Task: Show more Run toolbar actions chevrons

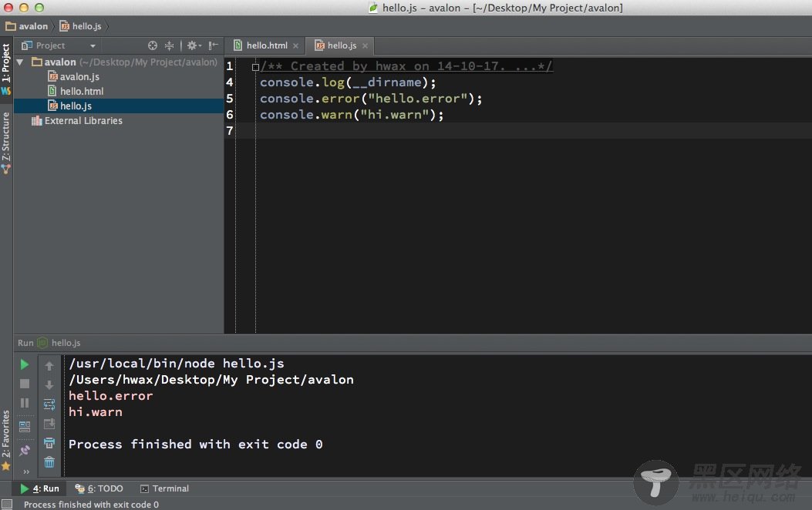Action: [x=26, y=471]
